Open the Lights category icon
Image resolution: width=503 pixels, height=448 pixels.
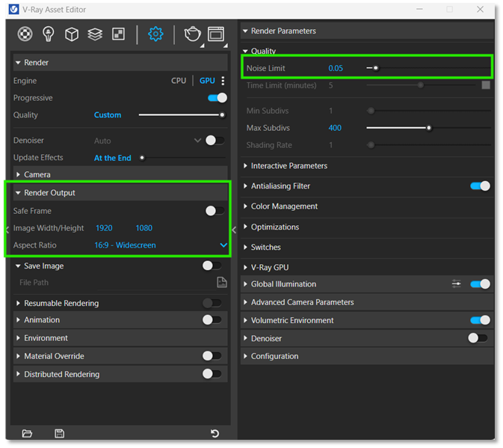pos(49,34)
